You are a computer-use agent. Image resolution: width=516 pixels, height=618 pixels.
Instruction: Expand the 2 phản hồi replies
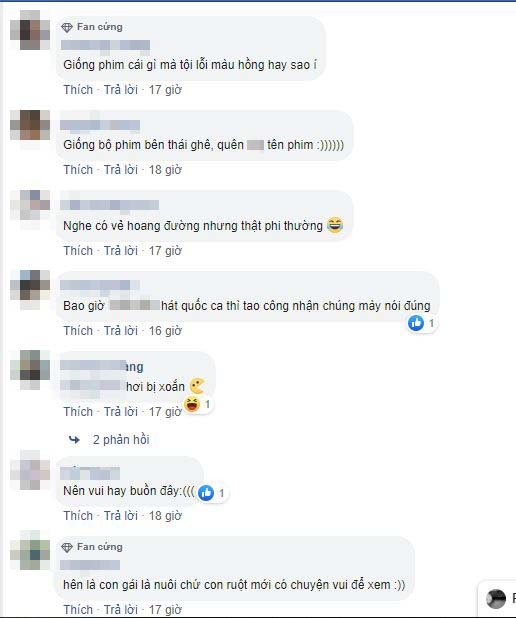(121, 439)
